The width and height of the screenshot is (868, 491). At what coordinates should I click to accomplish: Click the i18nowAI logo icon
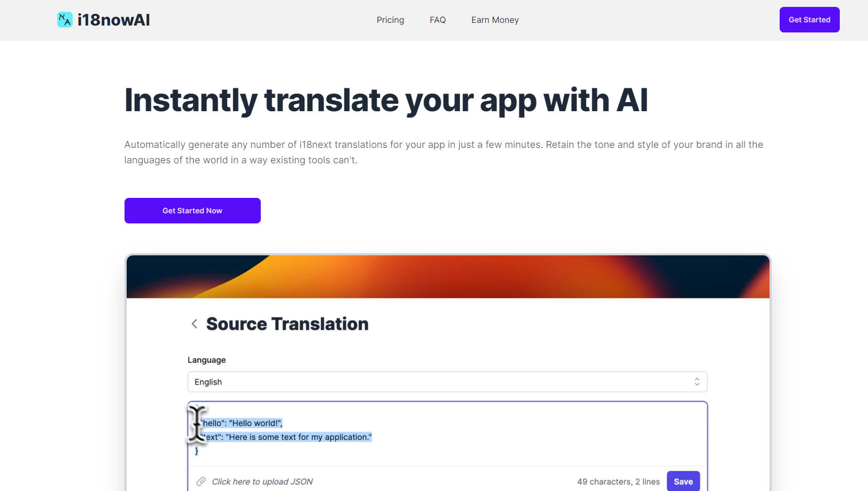coord(65,20)
